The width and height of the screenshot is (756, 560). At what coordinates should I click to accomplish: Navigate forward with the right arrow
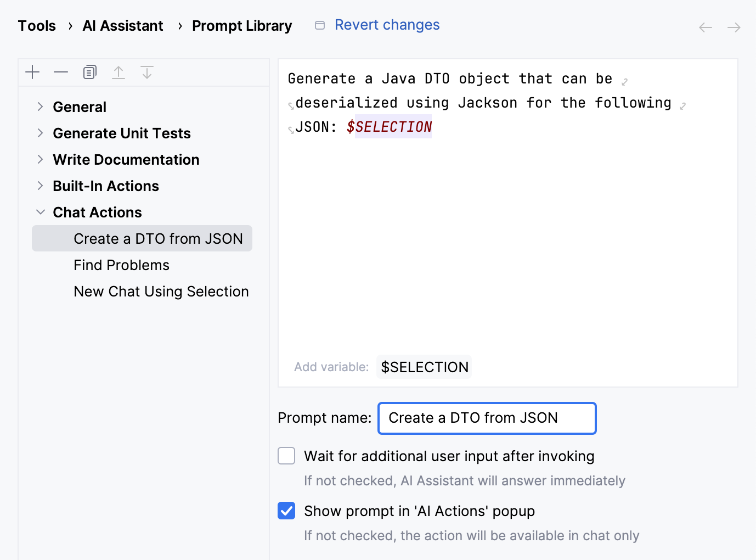734,27
